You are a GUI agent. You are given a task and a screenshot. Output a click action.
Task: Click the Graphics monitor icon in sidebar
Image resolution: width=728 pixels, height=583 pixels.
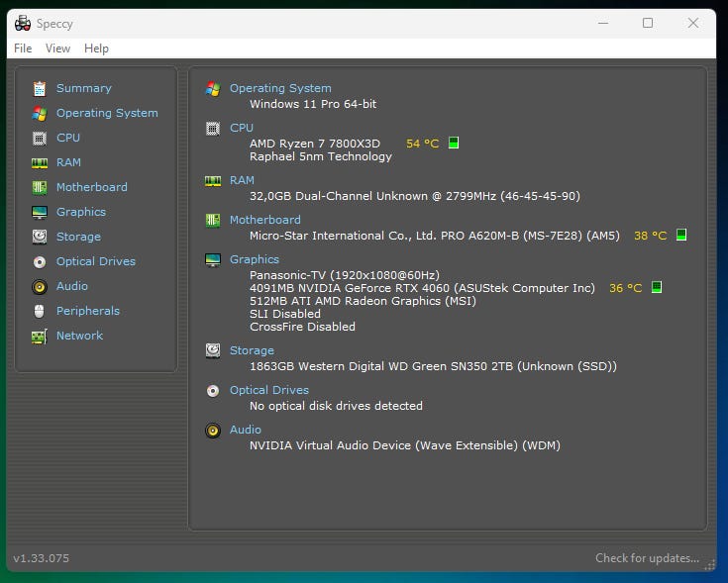click(40, 212)
